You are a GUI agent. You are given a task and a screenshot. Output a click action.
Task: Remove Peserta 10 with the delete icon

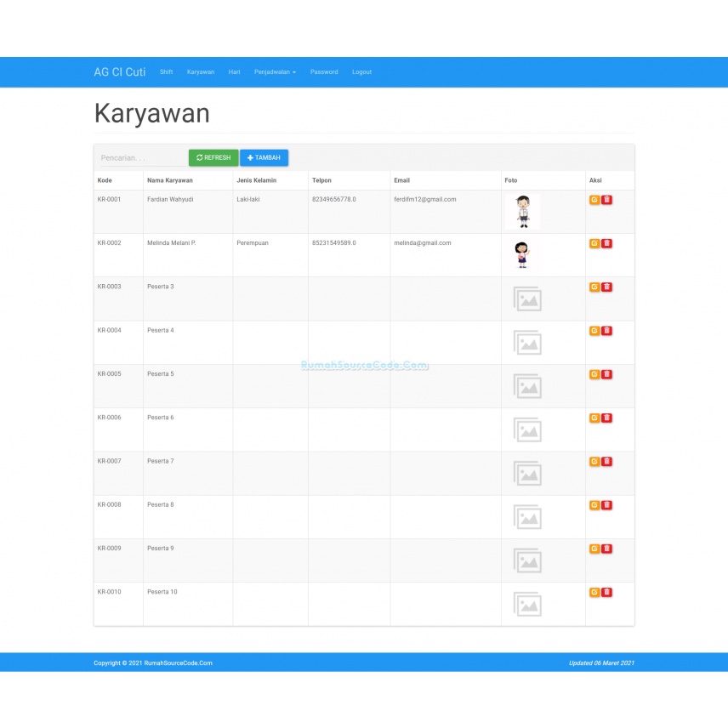[606, 592]
